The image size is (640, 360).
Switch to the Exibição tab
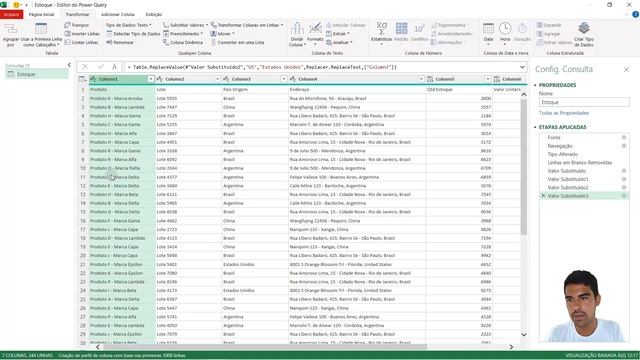(154, 14)
